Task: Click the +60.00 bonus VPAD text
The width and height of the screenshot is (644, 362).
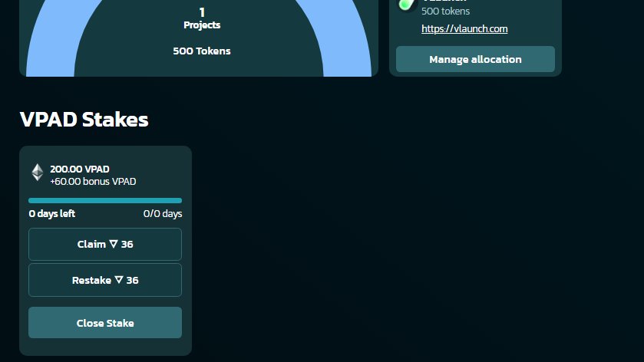Action: 93,182
